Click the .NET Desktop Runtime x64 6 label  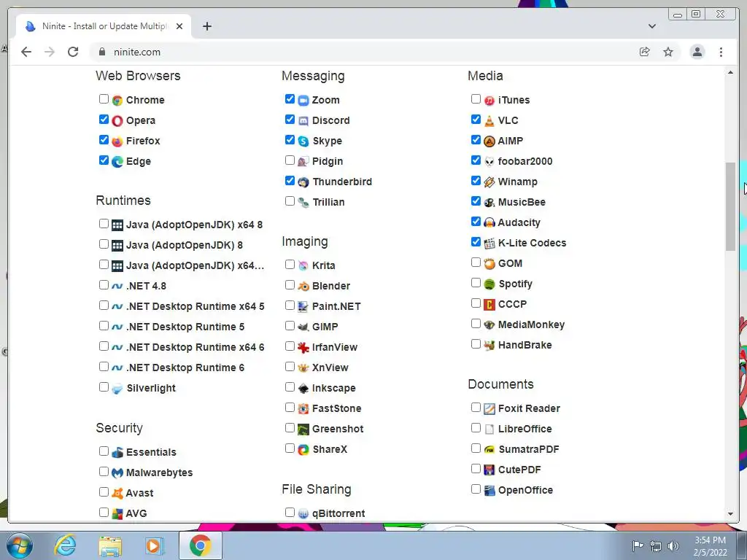[x=196, y=348]
